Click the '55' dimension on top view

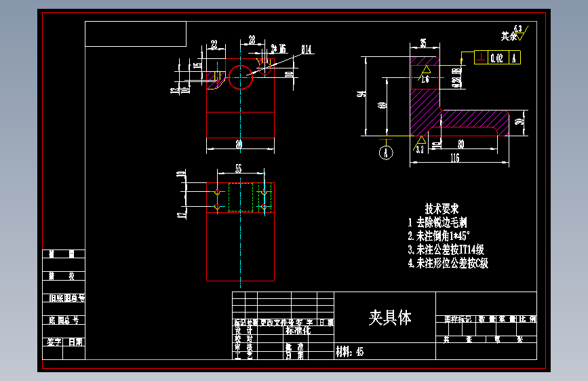coord(239,169)
